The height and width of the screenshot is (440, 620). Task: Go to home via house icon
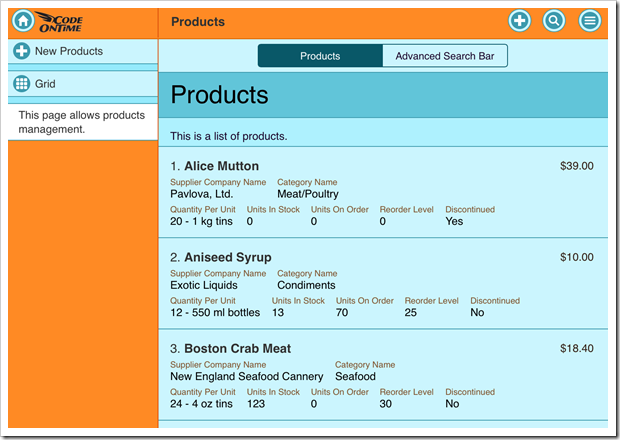tap(23, 21)
